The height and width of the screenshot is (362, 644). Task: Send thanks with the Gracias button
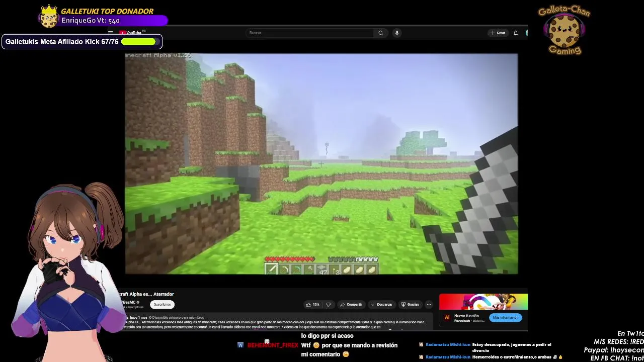[x=410, y=304]
